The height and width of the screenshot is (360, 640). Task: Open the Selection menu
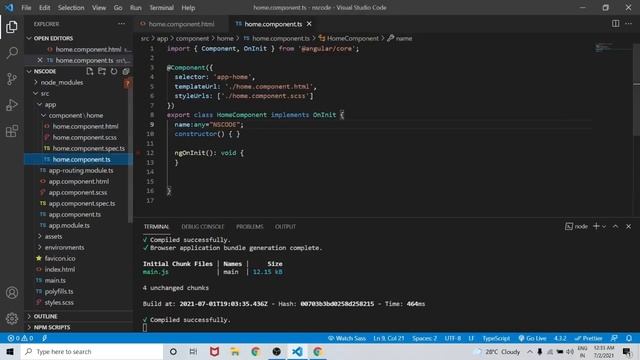[71, 8]
